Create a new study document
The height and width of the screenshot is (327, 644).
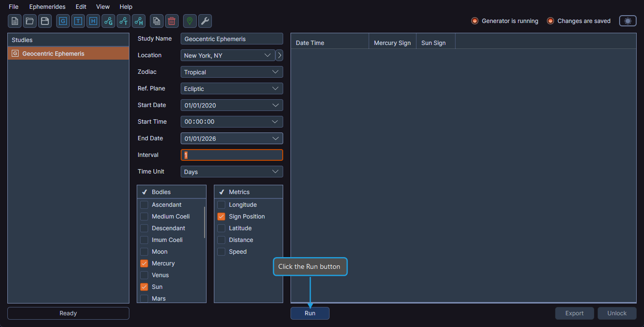click(14, 21)
